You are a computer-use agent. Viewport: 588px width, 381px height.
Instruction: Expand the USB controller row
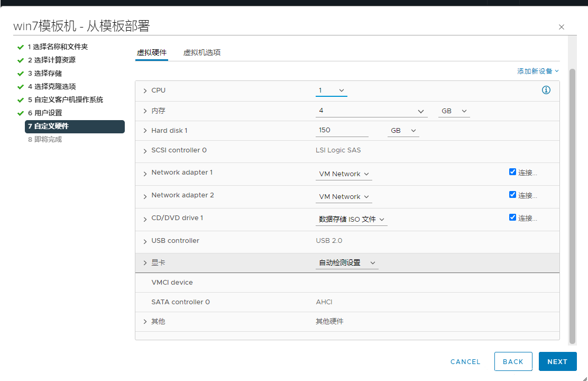pyautogui.click(x=145, y=241)
